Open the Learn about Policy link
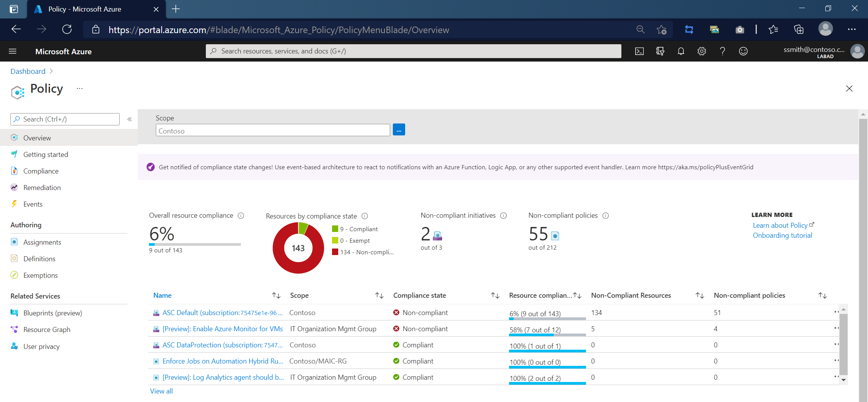868x402 pixels. 780,225
